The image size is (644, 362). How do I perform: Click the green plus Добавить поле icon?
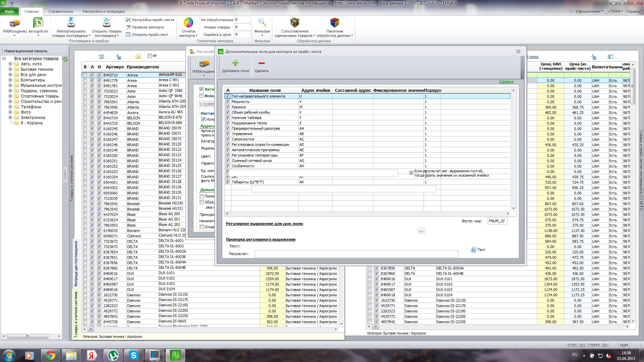click(x=235, y=63)
